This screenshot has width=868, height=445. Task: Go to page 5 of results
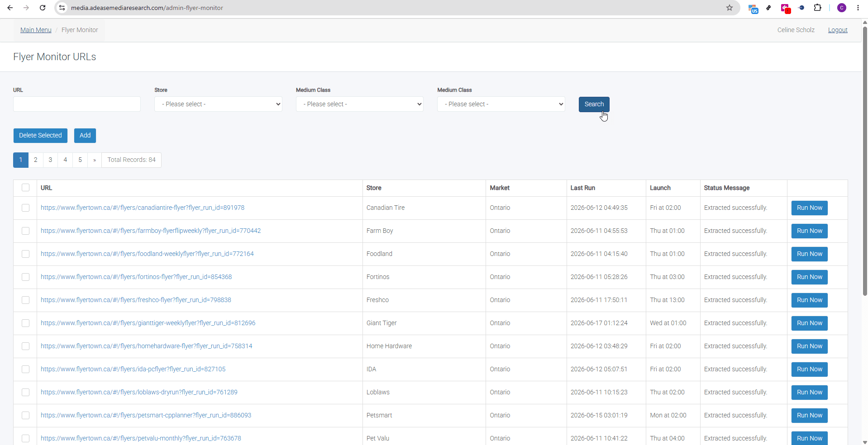[80, 160]
